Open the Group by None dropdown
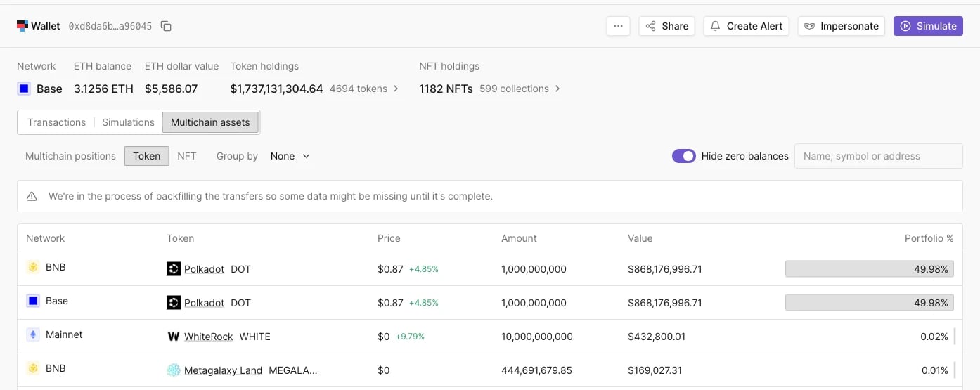This screenshot has width=980, height=390. click(290, 156)
